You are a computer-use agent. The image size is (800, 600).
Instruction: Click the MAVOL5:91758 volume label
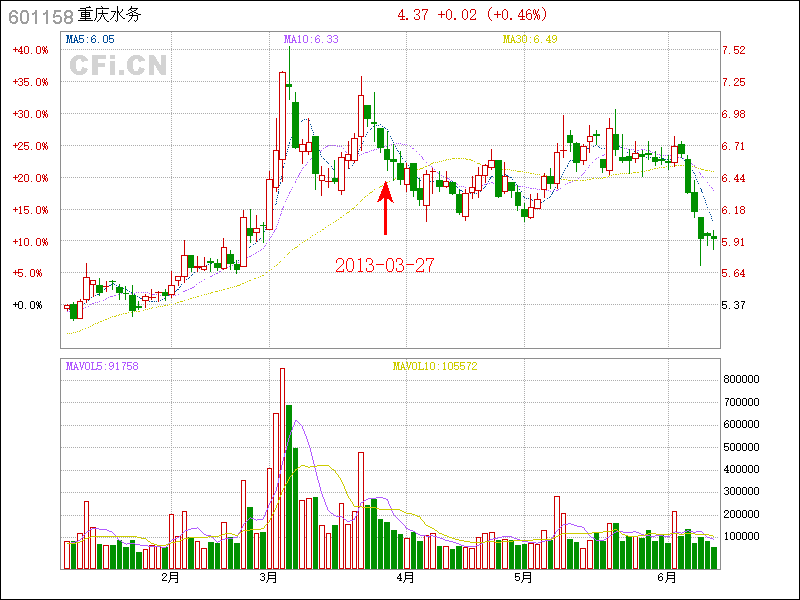click(x=102, y=366)
